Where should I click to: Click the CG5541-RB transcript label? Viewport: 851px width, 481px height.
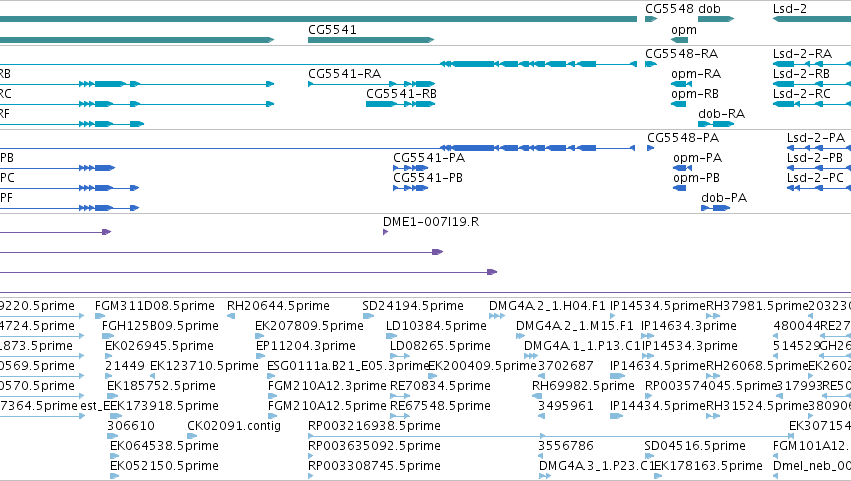point(401,94)
